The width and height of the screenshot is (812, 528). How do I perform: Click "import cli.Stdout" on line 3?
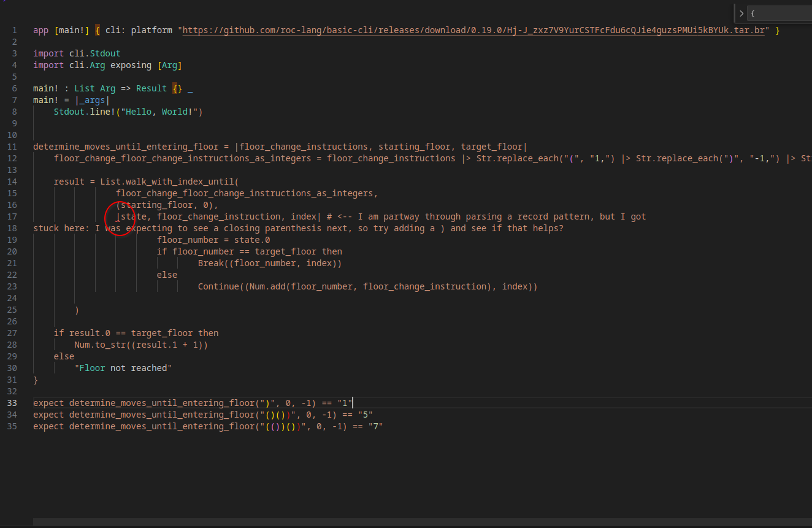77,53
